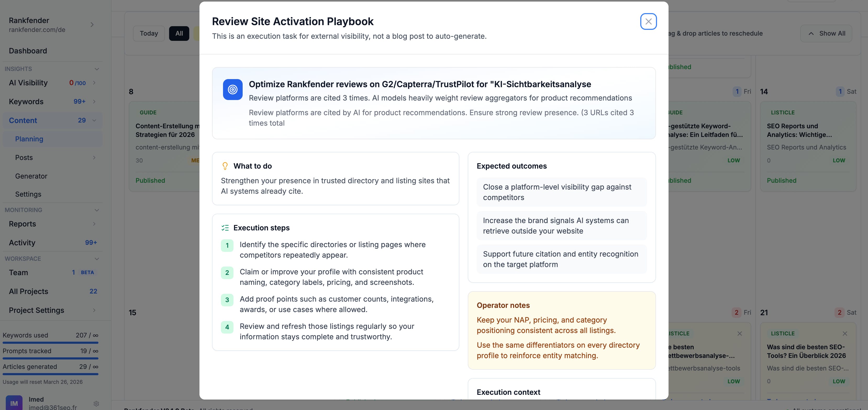Click the Keywords used progress bar
This screenshot has height=410, width=868.
(x=51, y=343)
